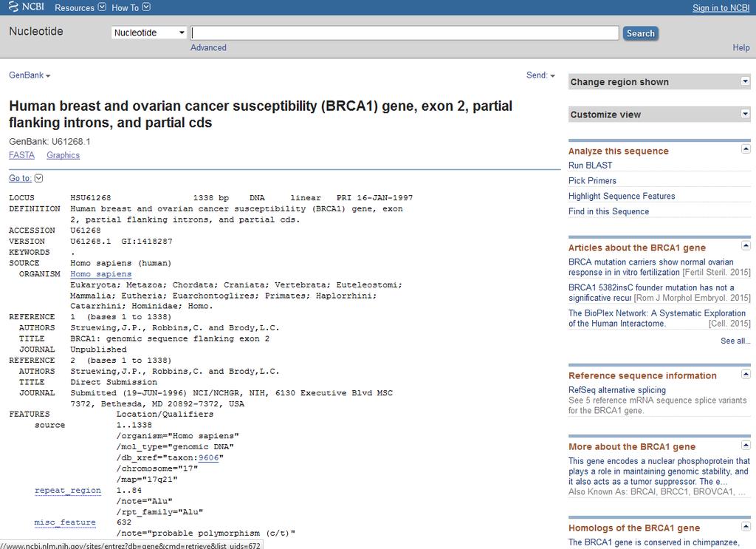This screenshot has height=549, width=756.
Task: Click the NCBI logo
Action: pos(27,7)
